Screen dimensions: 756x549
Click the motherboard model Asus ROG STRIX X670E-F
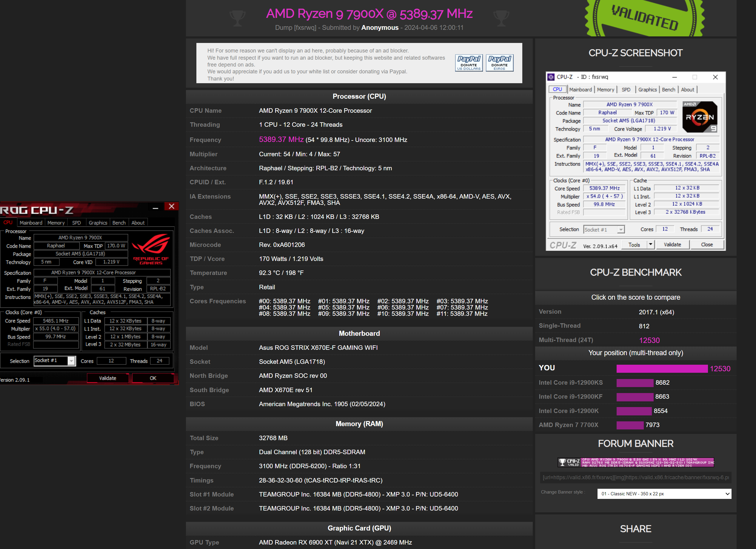318,348
